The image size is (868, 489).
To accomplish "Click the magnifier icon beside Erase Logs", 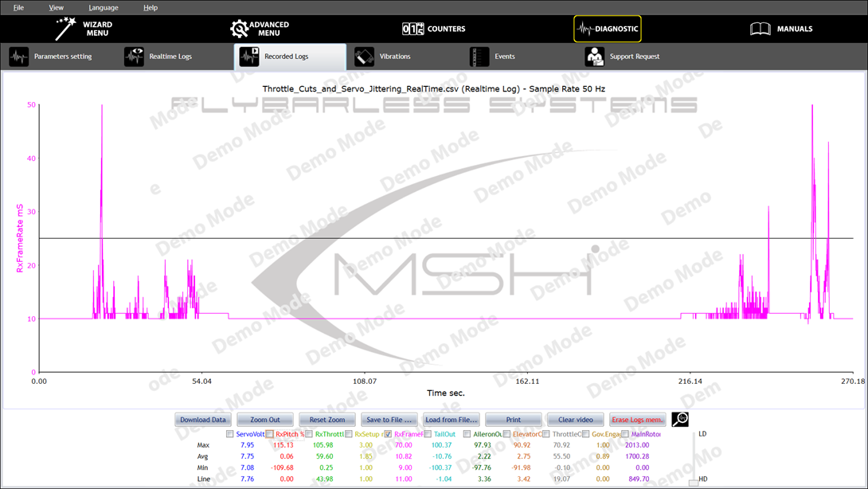I will [680, 420].
